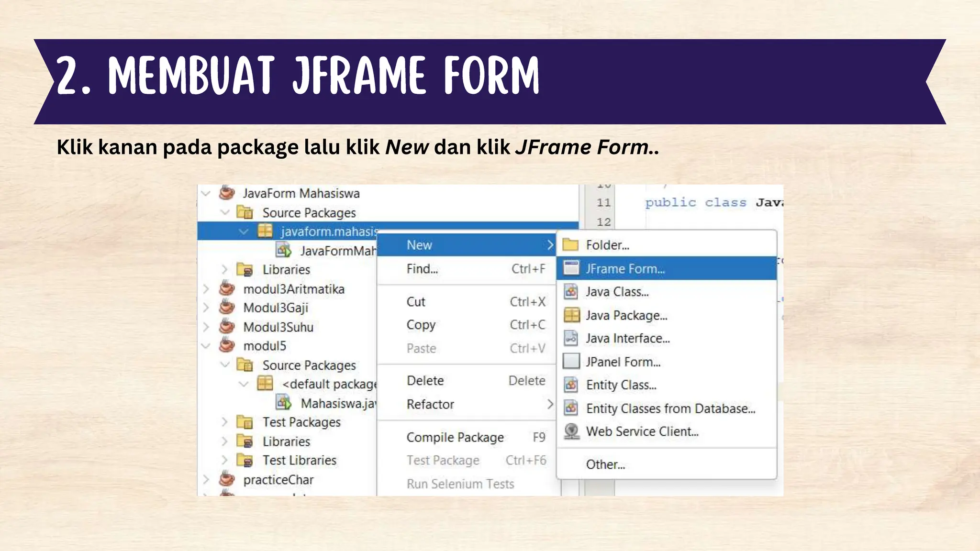Click the JFrame Form window icon
The width and height of the screenshot is (980, 551).
571,268
